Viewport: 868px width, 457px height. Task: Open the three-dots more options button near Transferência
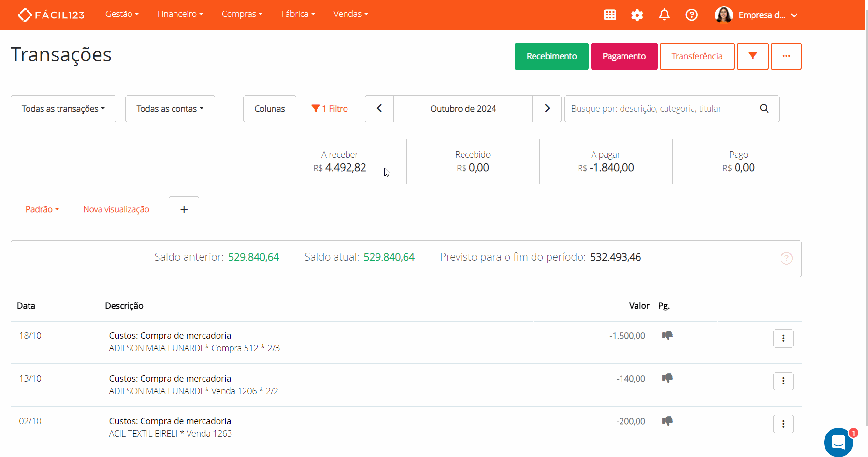click(786, 56)
